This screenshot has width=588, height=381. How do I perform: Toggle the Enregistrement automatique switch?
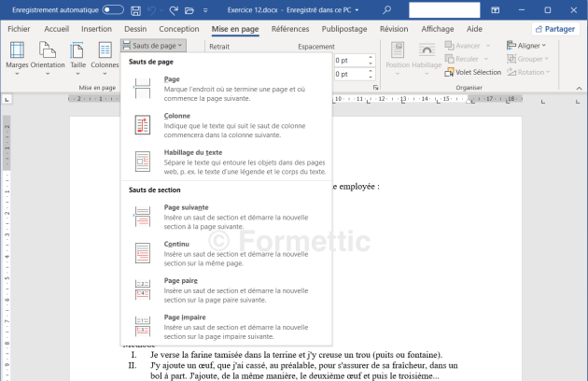(x=112, y=9)
